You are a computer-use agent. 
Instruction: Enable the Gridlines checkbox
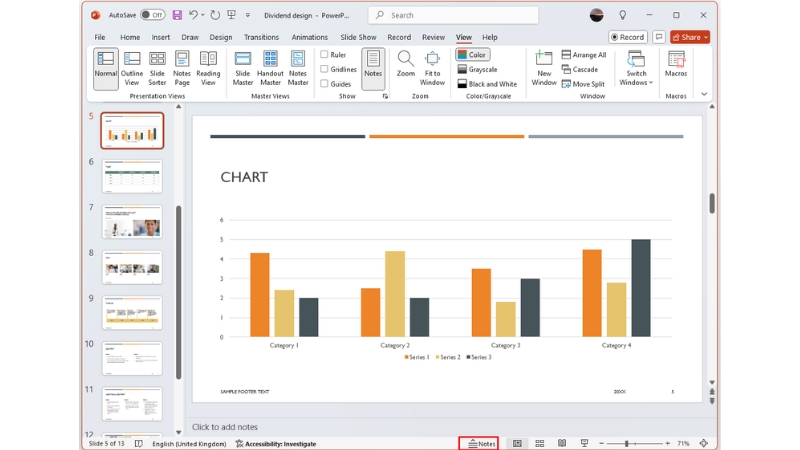pos(324,69)
